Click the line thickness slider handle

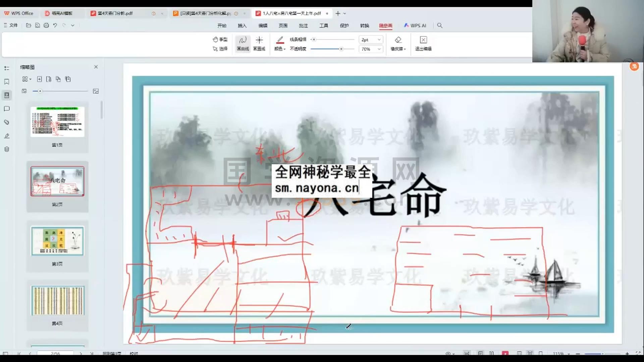pyautogui.click(x=314, y=40)
